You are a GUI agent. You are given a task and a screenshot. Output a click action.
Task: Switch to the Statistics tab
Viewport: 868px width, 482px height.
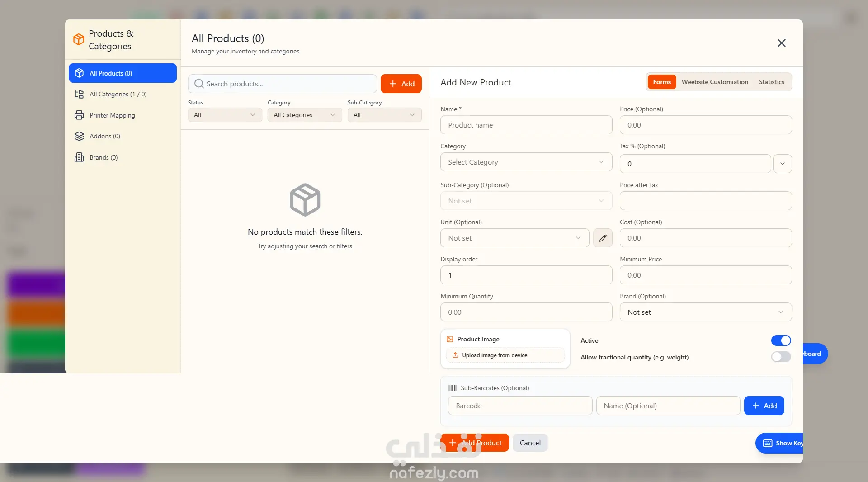tap(771, 82)
